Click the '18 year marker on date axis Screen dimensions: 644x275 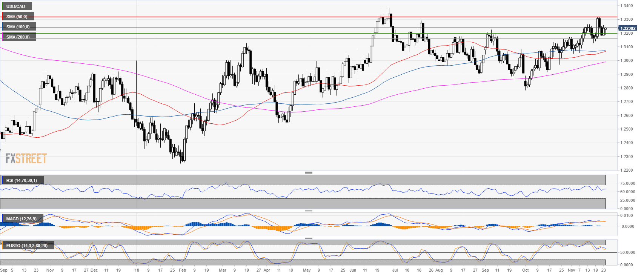(136, 270)
